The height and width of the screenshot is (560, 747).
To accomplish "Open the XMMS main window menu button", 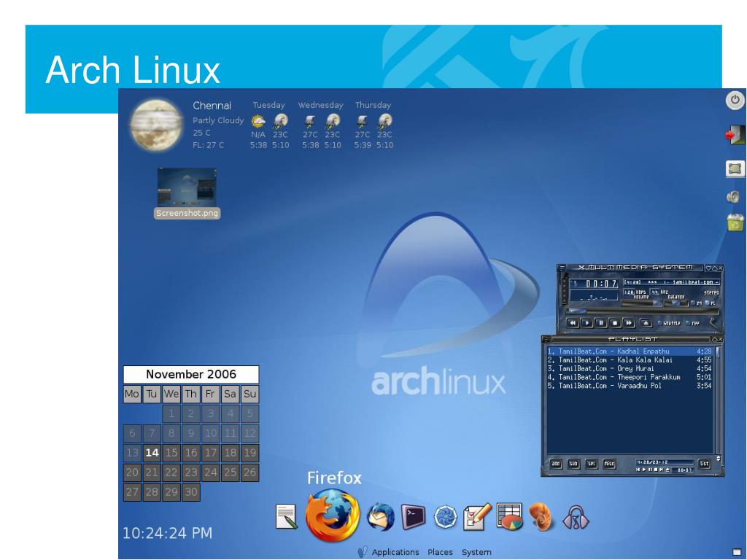I will (562, 268).
